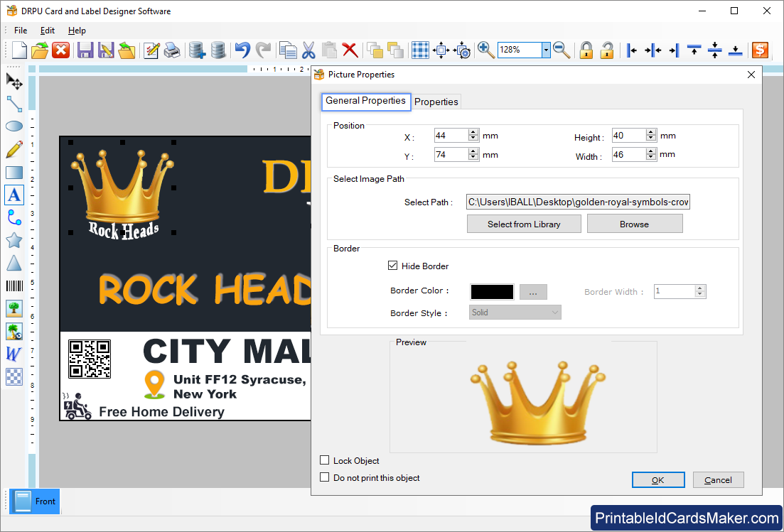784x532 pixels.
Task: Delete object with red X icon
Action: 350,50
